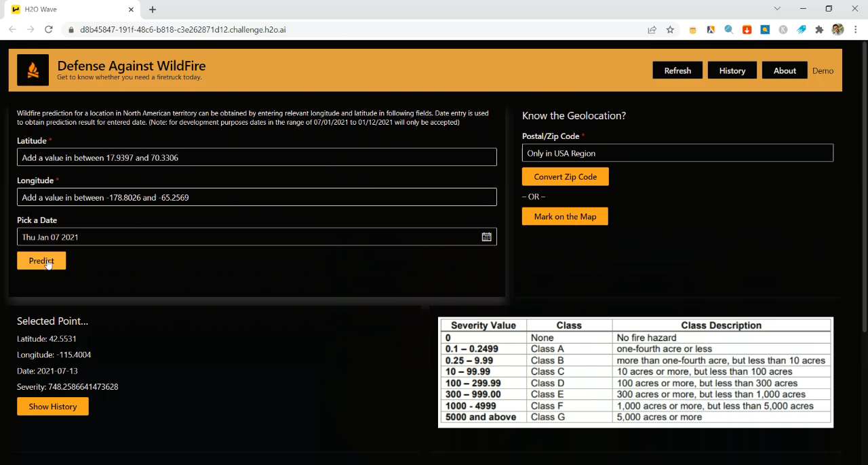Open the browser Extensions puzzle icon

coord(819,30)
